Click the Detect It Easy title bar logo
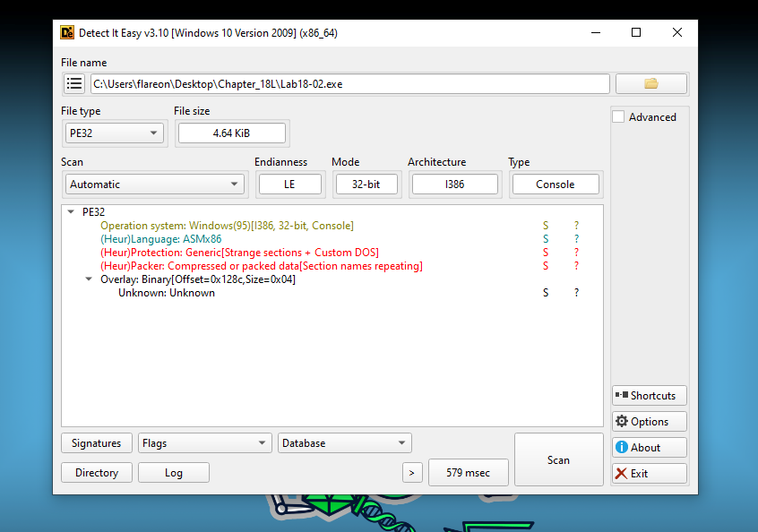Image resolution: width=758 pixels, height=532 pixels. coord(67,32)
